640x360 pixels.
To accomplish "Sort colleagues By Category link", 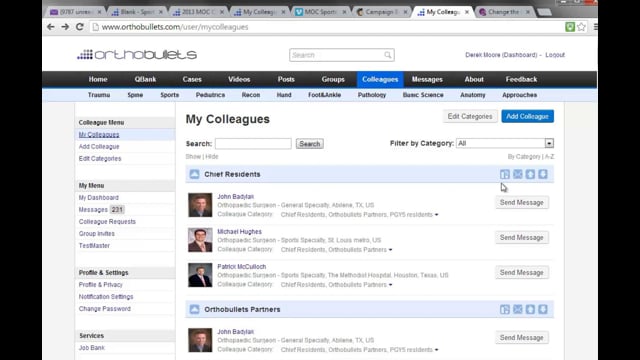I will pos(524,157).
